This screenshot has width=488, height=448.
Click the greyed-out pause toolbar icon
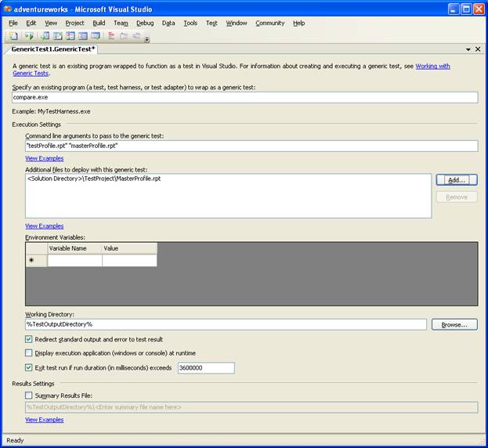(124, 36)
